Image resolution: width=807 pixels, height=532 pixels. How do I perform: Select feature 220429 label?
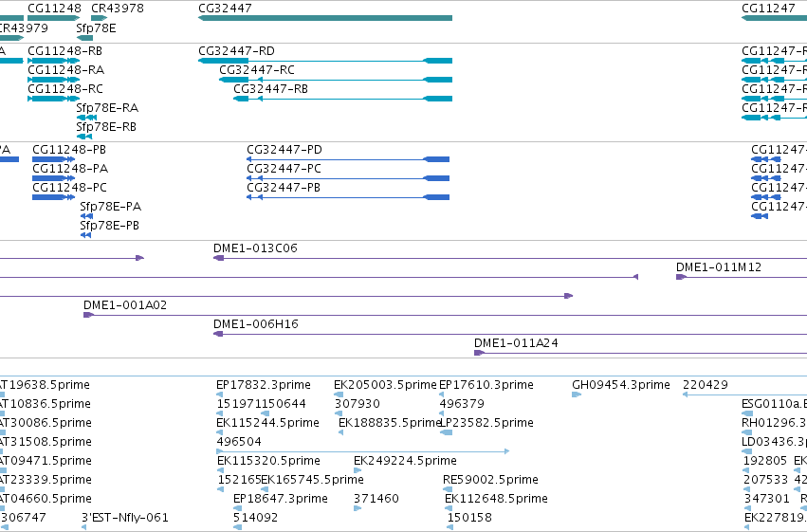click(706, 385)
